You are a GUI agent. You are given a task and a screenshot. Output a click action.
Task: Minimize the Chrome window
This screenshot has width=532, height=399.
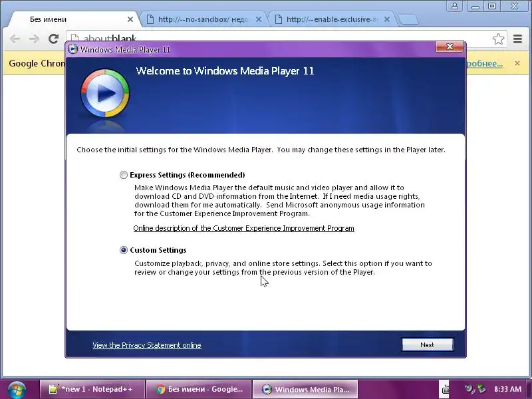[x=475, y=6]
